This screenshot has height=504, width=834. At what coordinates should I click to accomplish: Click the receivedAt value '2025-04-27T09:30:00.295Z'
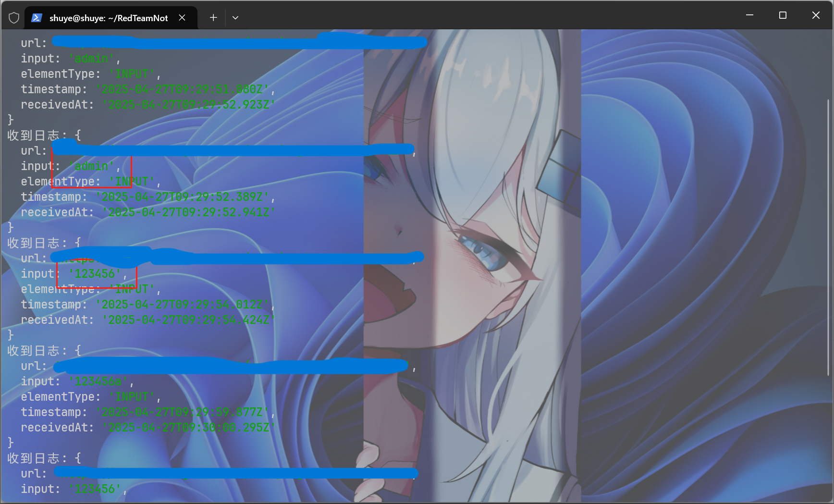pyautogui.click(x=189, y=428)
